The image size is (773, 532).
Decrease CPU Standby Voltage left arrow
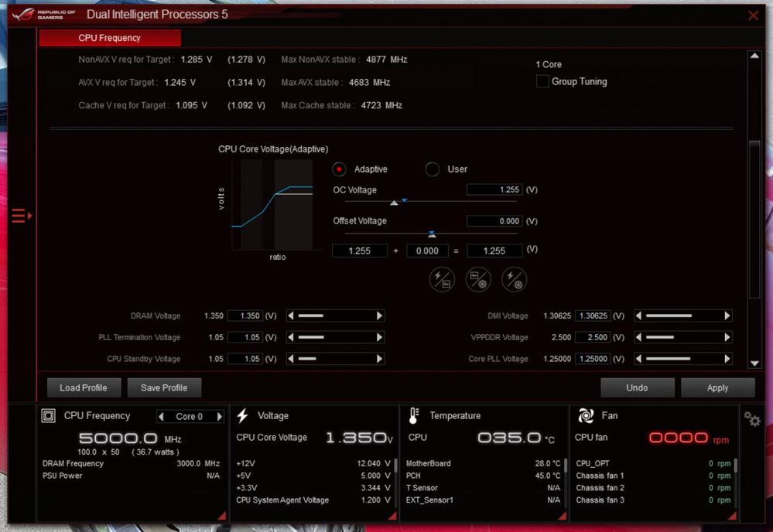pos(291,359)
